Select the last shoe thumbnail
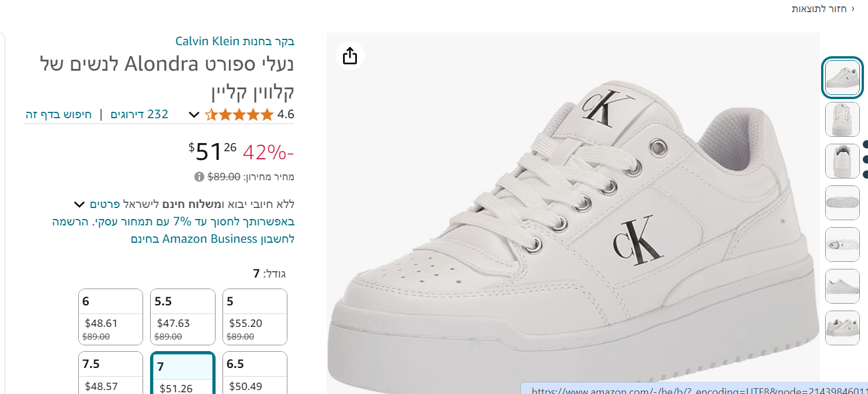 click(x=842, y=328)
